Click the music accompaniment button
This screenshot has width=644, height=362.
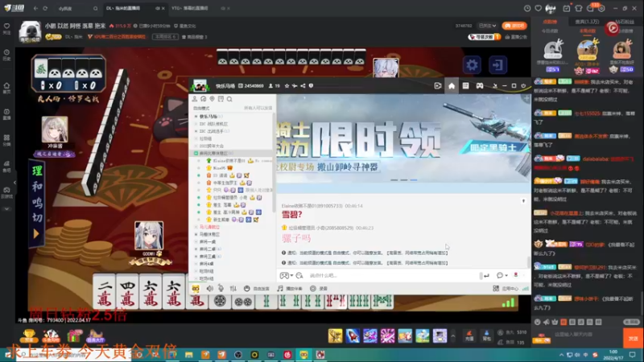click(290, 289)
